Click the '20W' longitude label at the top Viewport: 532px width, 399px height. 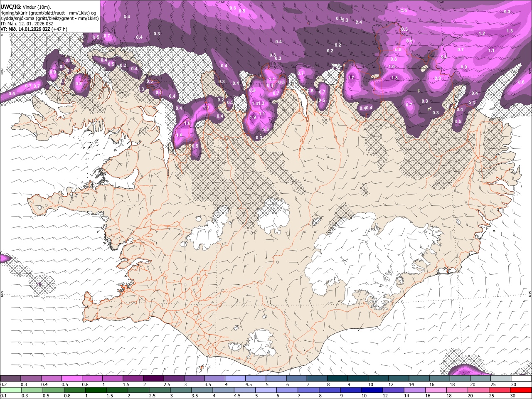pyautogui.click(x=221, y=2)
